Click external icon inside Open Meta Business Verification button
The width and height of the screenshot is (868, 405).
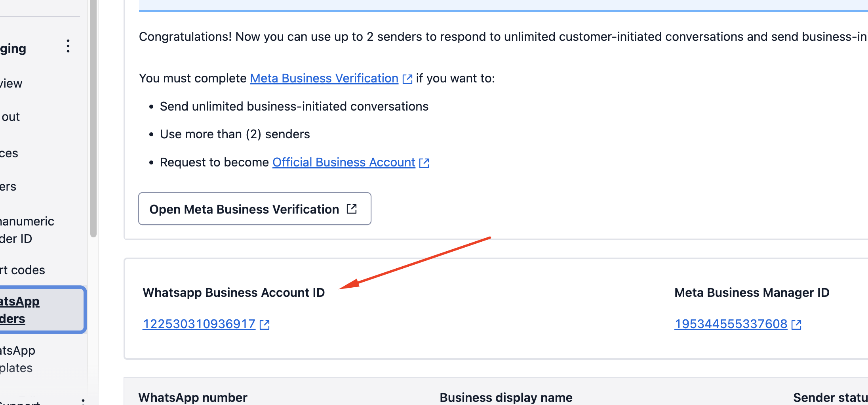352,208
